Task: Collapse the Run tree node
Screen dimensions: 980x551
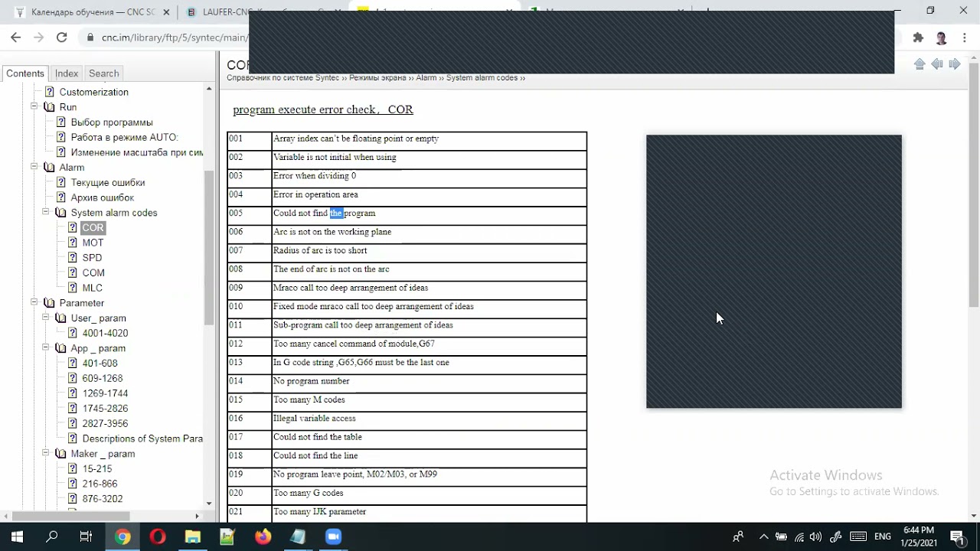Action: coord(34,107)
